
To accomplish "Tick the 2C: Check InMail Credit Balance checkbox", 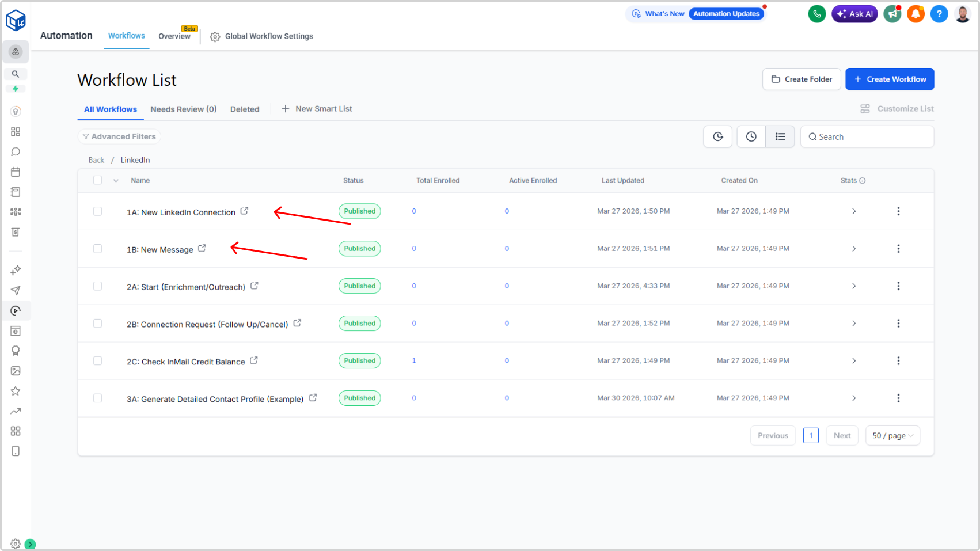I will click(98, 361).
